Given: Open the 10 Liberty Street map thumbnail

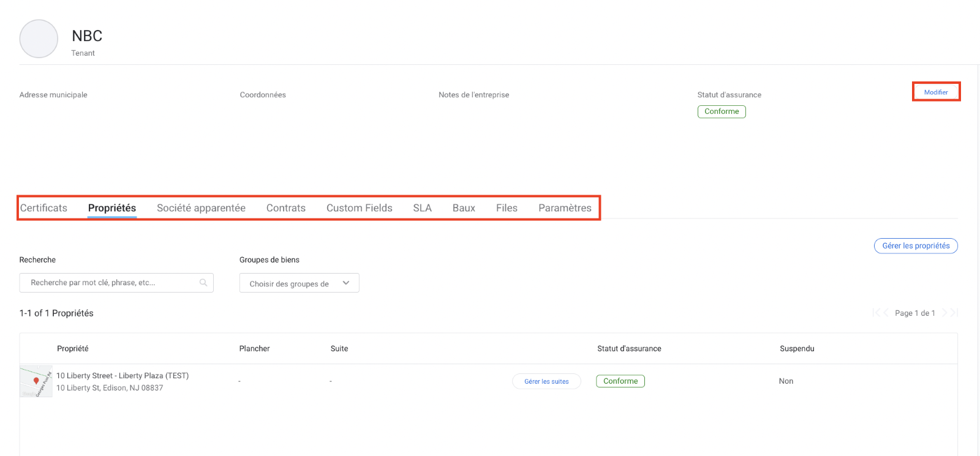Looking at the screenshot, I should (36, 381).
